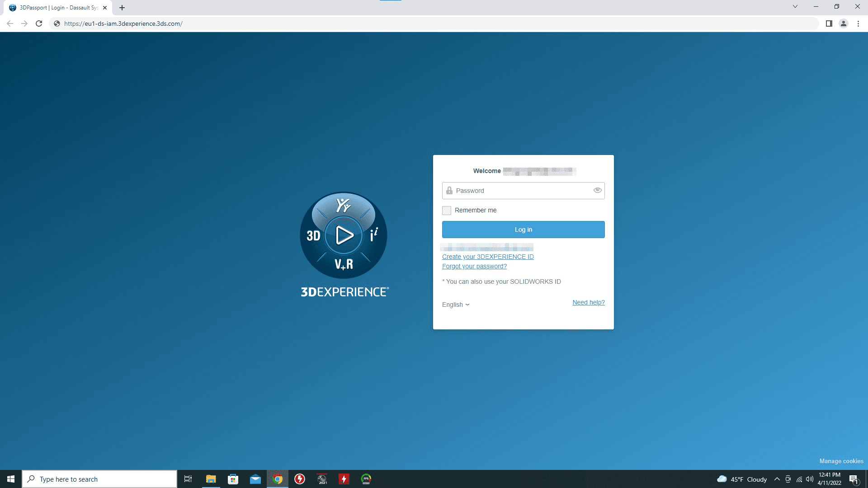Open Task View in taskbar
This screenshot has height=488, width=868.
coord(188,479)
